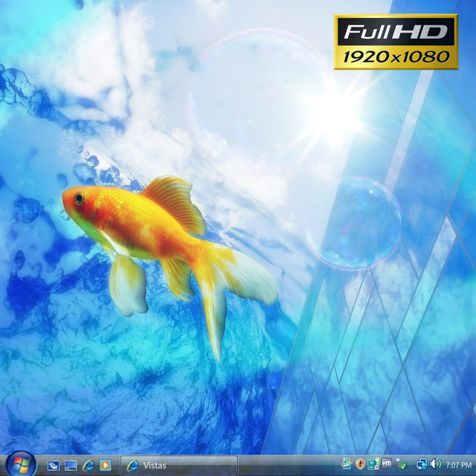Open the Windows Security alert shield icon

[361, 465]
